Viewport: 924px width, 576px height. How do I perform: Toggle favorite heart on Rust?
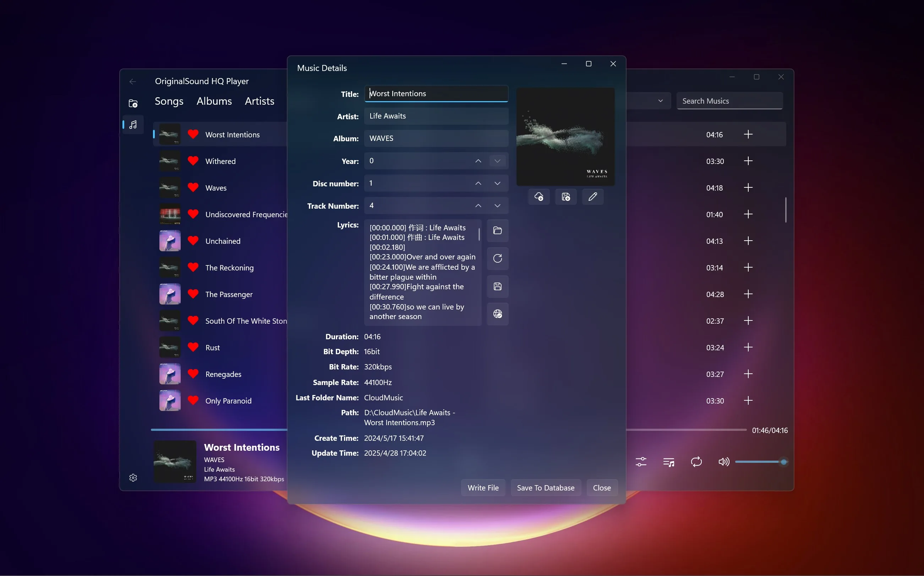[x=193, y=347]
